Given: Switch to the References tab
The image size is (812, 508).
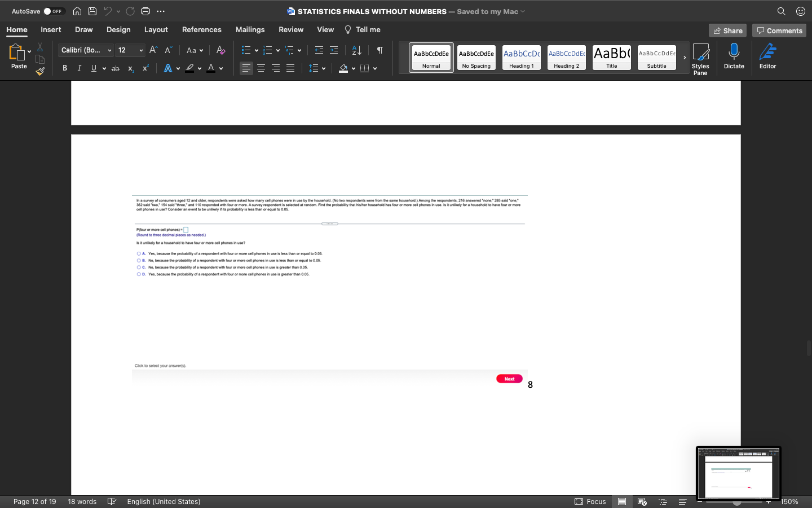Looking at the screenshot, I should pyautogui.click(x=201, y=29).
